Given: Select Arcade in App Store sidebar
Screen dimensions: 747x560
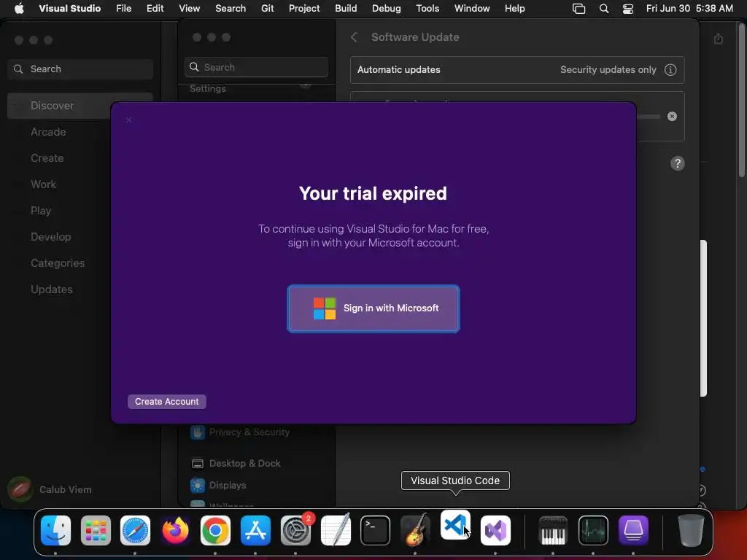Looking at the screenshot, I should (x=48, y=132).
